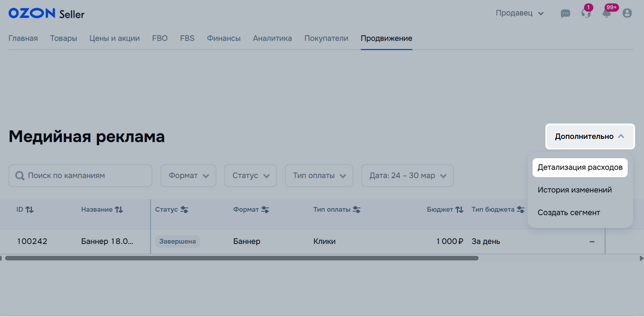Click the horizontal table scrollbar
The width and height of the screenshot is (644, 317).
point(242,258)
